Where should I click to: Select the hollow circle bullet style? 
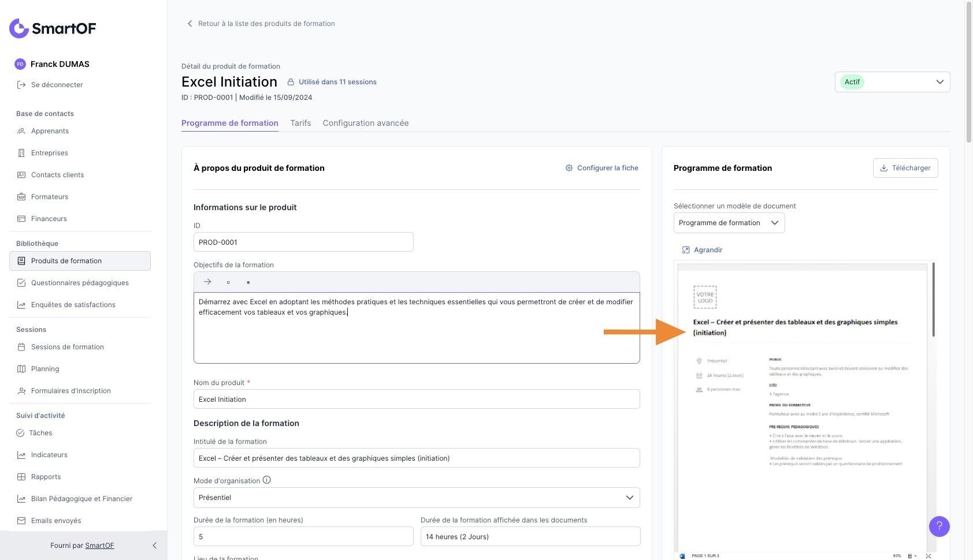(228, 282)
